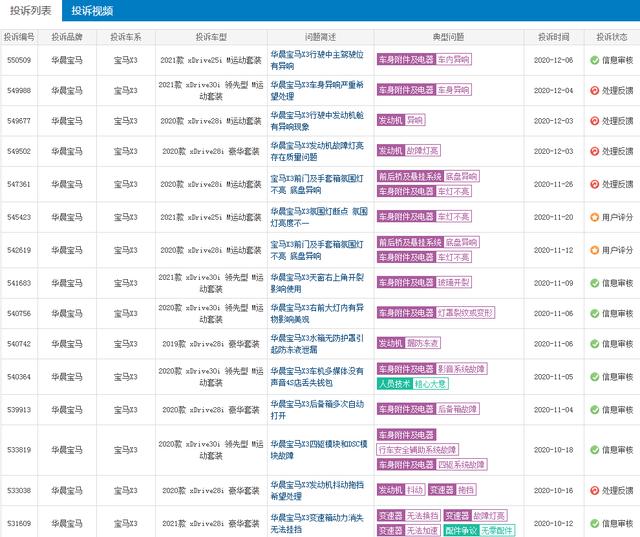Click green check status icon for complaint 550509
This screenshot has height=537, width=640.
[x=594, y=60]
